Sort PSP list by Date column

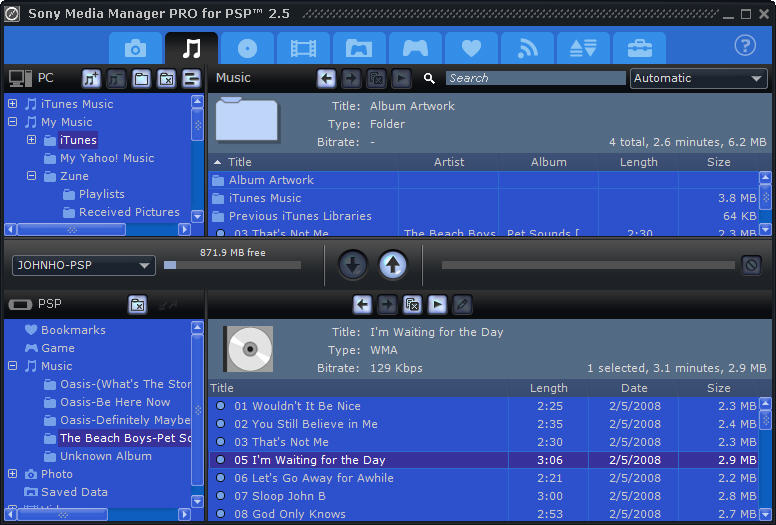tap(634, 388)
